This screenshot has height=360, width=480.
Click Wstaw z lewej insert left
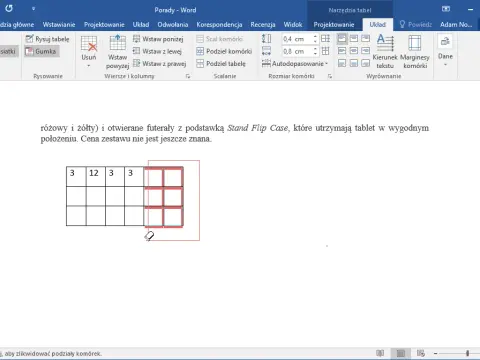[157, 51]
